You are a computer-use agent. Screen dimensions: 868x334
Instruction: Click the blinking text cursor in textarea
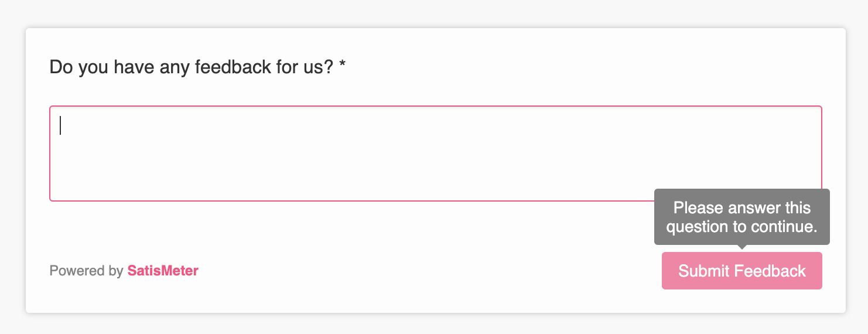60,125
